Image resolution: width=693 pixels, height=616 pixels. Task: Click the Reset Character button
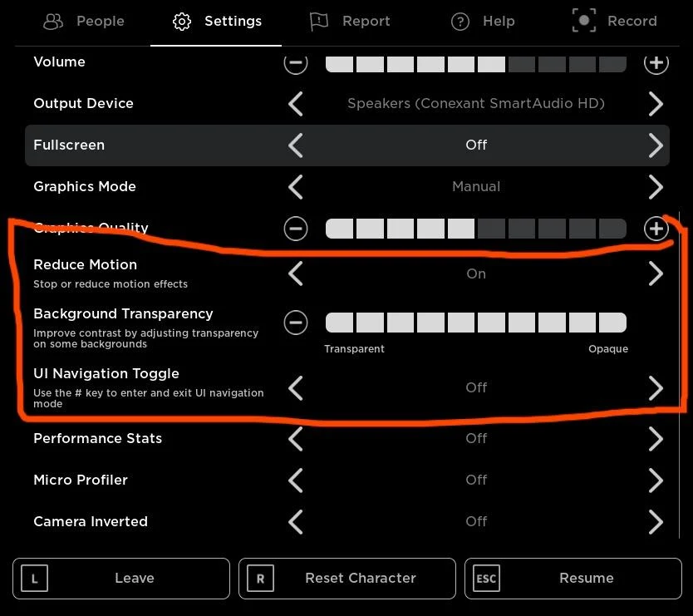point(346,578)
